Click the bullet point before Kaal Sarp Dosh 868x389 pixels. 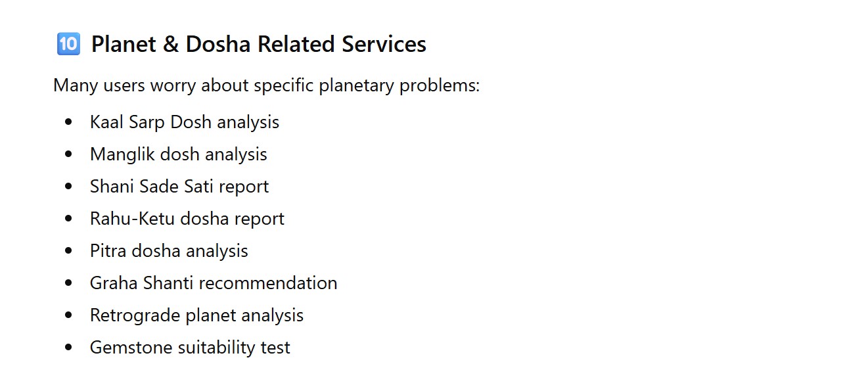[x=69, y=122]
